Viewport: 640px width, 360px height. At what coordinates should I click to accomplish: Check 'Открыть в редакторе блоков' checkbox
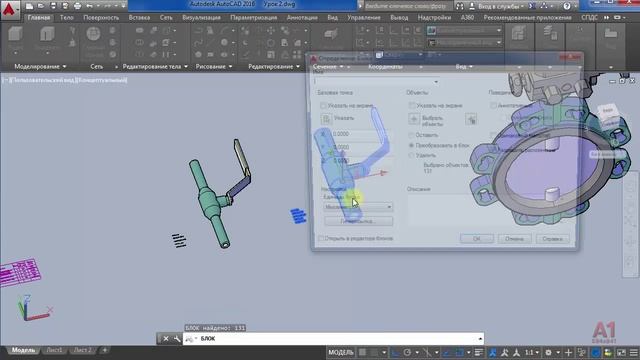click(x=321, y=238)
